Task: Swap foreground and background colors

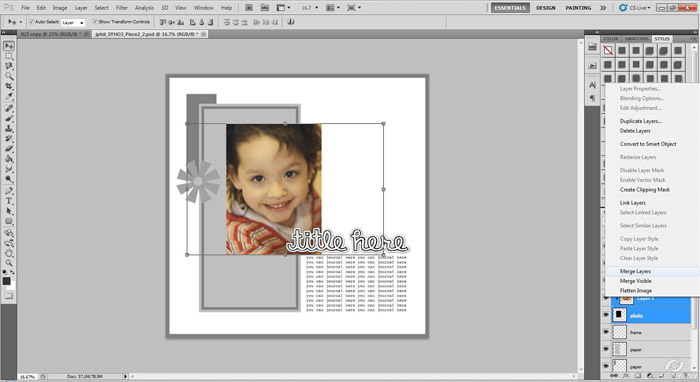Action: [x=12, y=272]
